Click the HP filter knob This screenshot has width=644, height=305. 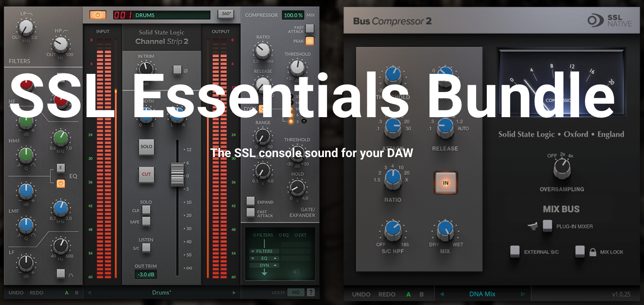point(60,44)
